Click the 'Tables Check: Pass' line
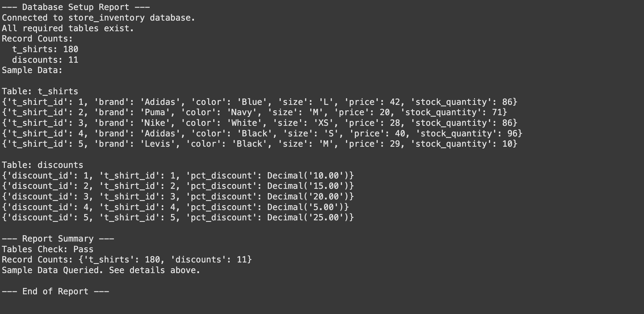Viewport: 644px width, 314px height. (x=48, y=249)
